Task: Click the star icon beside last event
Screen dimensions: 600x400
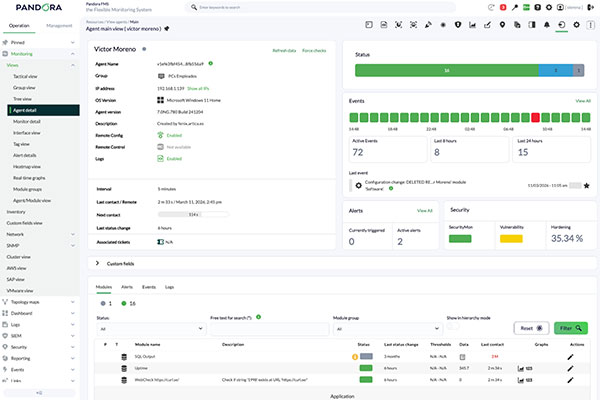Action: 587,186
